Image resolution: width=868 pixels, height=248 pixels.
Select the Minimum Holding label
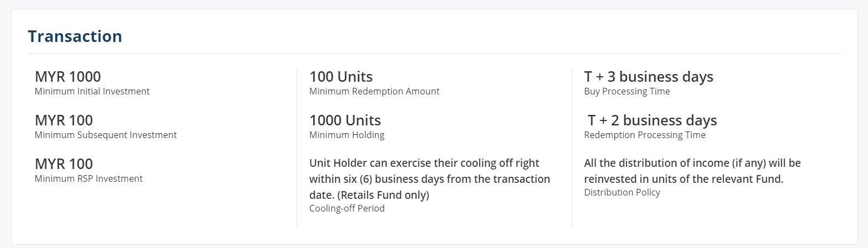346,135
